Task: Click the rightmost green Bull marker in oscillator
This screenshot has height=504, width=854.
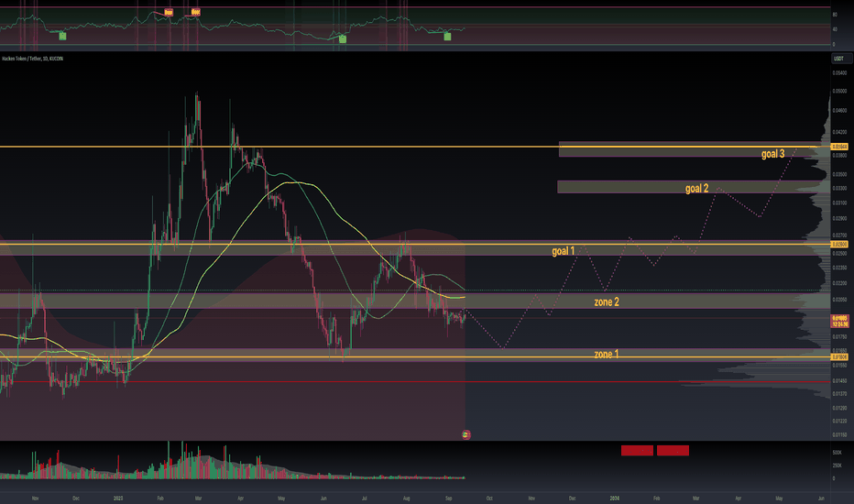Action: (447, 37)
